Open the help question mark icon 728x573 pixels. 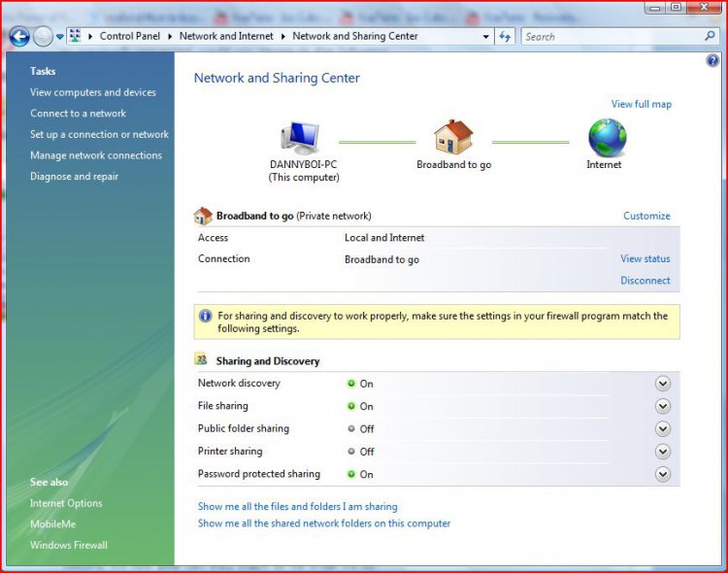[x=712, y=61]
